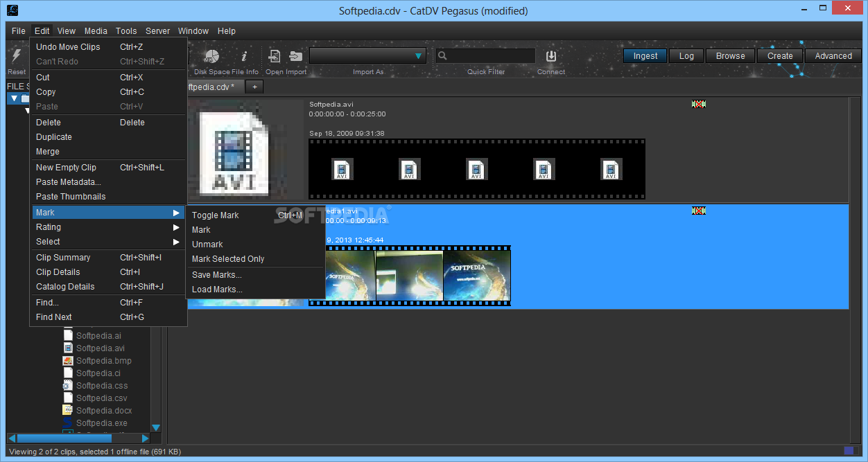Add a new catalog tab with plus button
The height and width of the screenshot is (462, 868).
254,87
